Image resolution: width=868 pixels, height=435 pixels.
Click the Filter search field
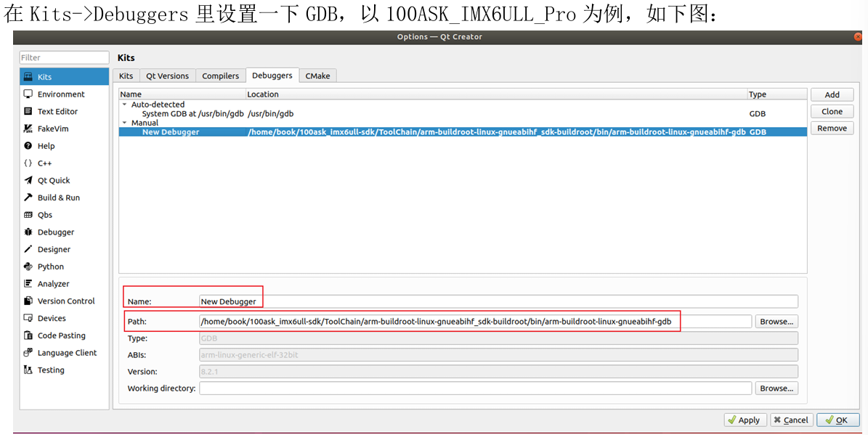point(64,57)
